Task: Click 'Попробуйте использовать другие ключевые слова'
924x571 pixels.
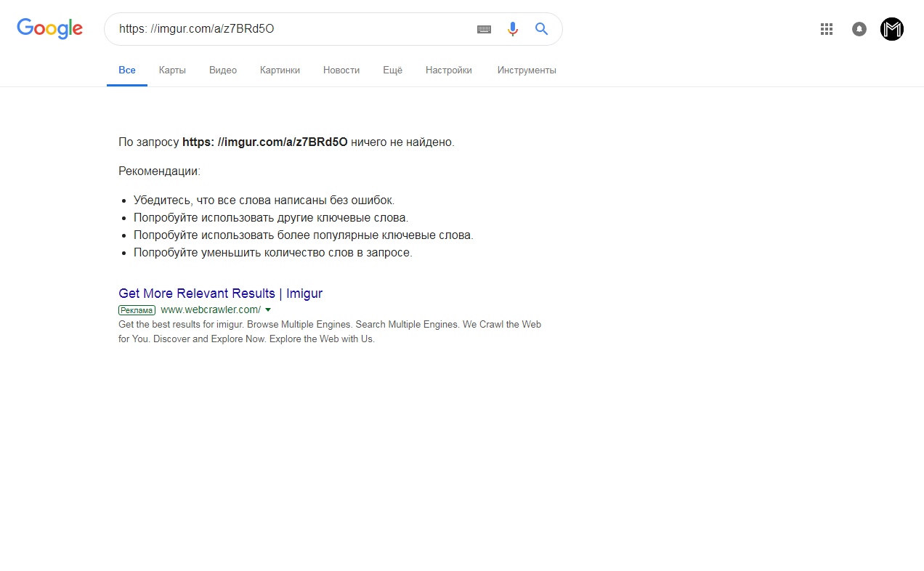Action: click(x=271, y=218)
